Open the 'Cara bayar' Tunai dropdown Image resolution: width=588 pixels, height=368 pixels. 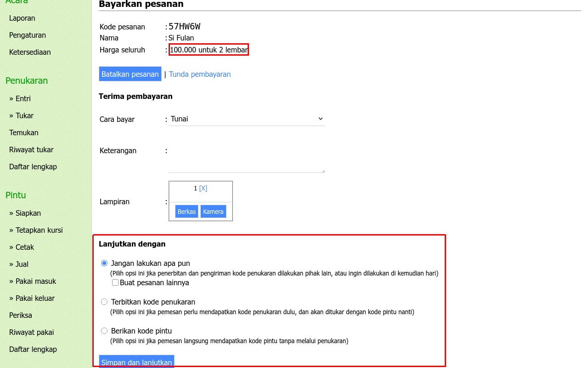247,119
